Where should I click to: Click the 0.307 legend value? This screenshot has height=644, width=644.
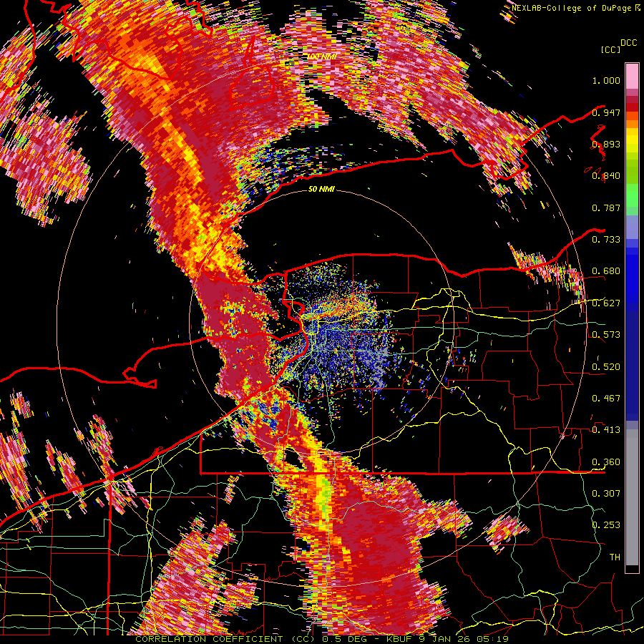click(606, 494)
